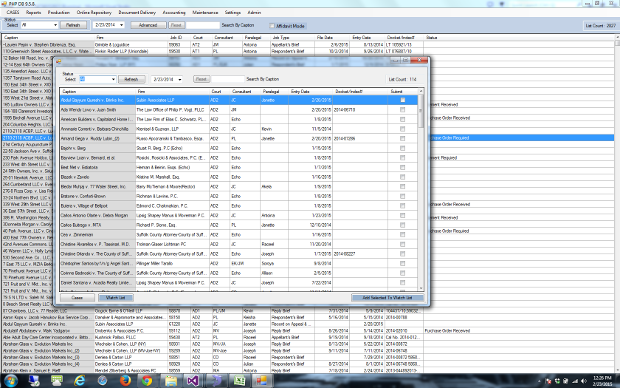Toggle the Affidavit Mode checkbox

click(272, 26)
